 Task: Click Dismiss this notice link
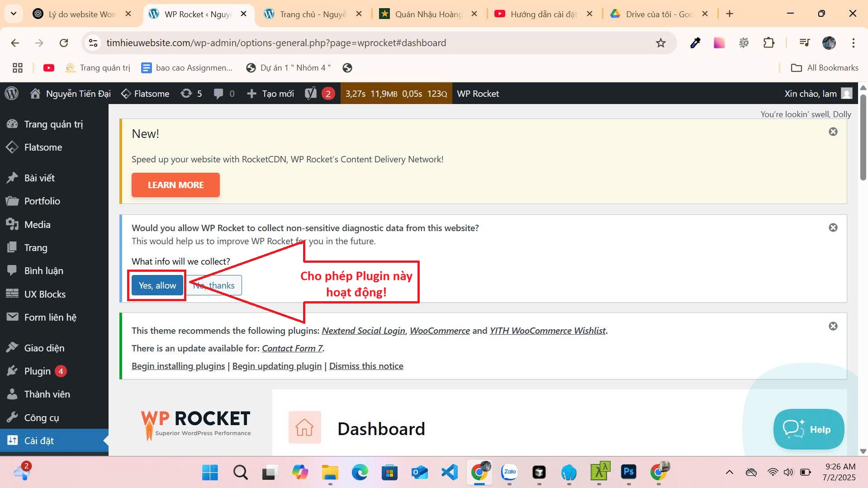click(x=366, y=366)
